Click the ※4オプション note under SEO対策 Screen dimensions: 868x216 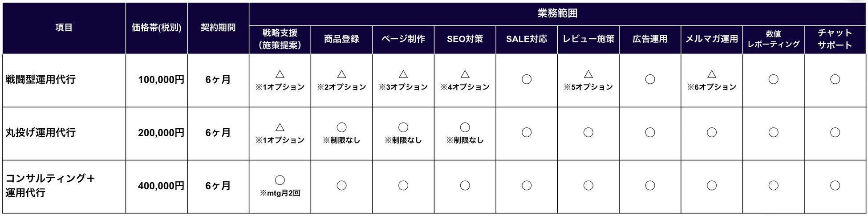465,87
